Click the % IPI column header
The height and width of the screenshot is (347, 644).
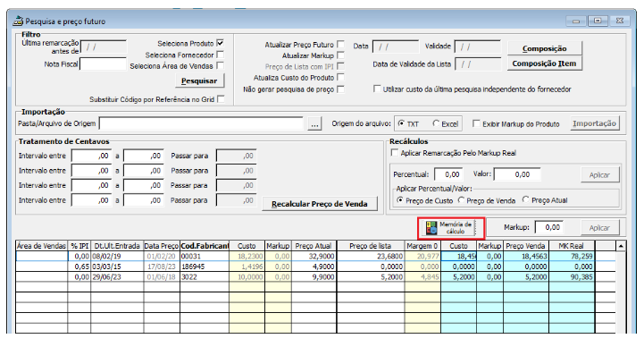click(x=79, y=246)
